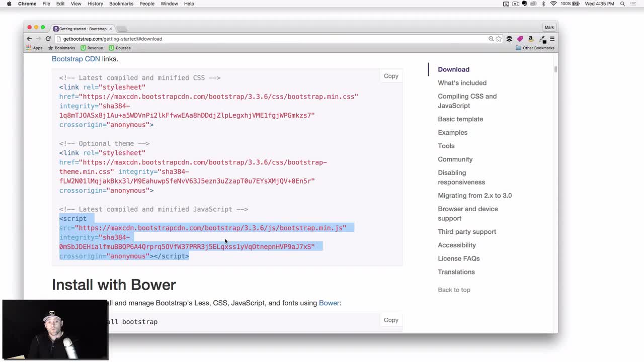Image resolution: width=644 pixels, height=362 pixels.
Task: Open the People menu
Action: click(x=147, y=4)
